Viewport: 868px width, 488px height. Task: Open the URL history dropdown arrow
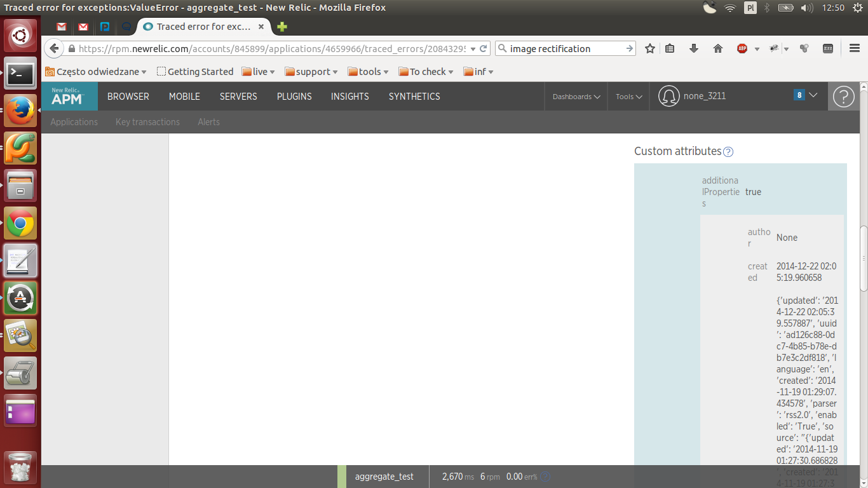click(x=473, y=49)
